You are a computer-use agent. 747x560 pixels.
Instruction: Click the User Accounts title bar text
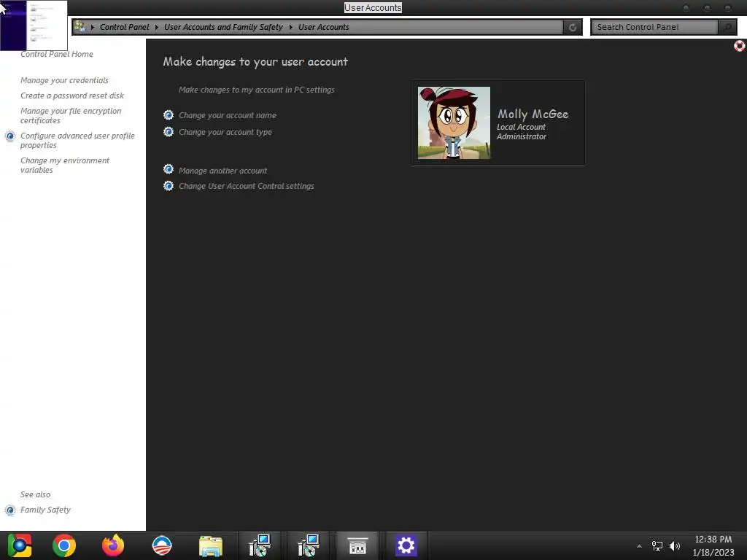373,7
